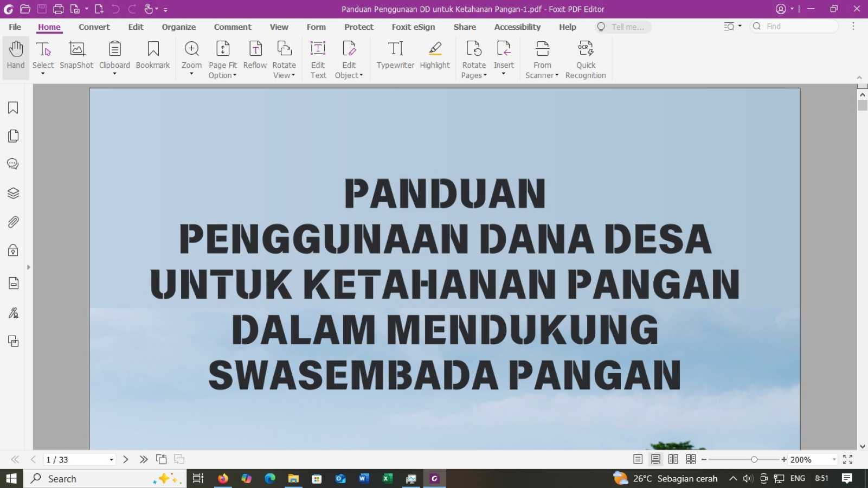
Task: Switch to continuous page view
Action: pyautogui.click(x=655, y=459)
